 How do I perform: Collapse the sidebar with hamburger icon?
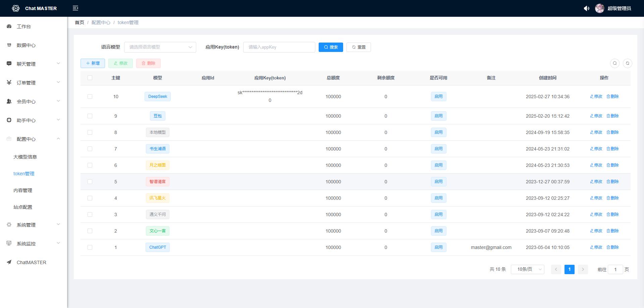[x=75, y=8]
